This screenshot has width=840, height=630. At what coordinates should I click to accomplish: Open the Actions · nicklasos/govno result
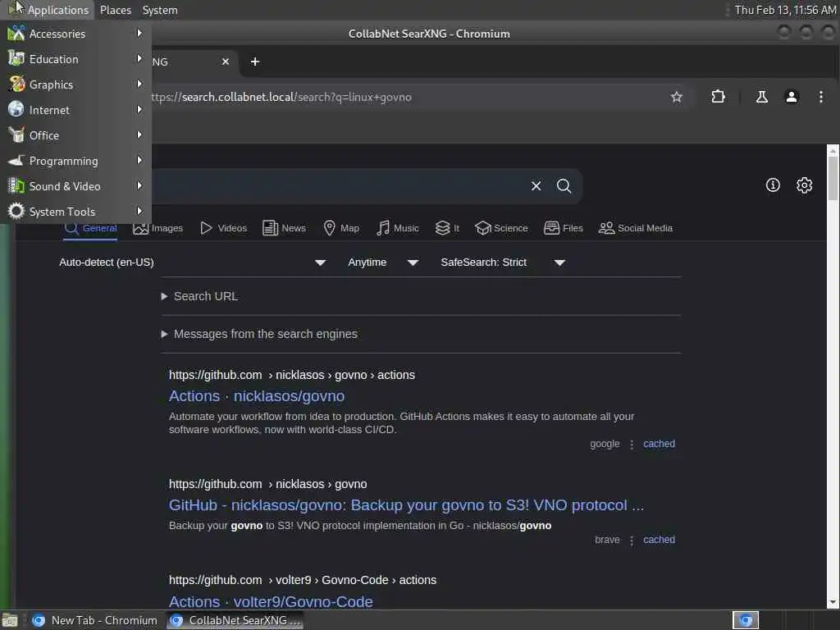(x=257, y=396)
